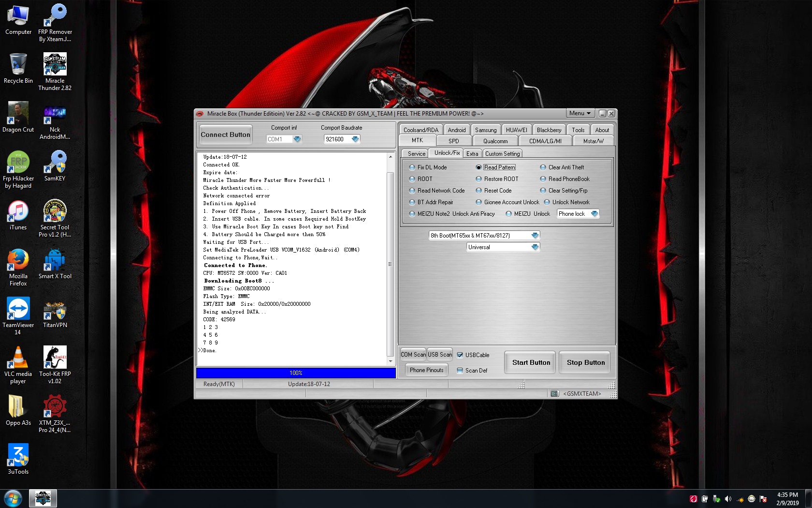The width and height of the screenshot is (812, 508).
Task: Open the Phone Pinouts button
Action: pos(426,370)
